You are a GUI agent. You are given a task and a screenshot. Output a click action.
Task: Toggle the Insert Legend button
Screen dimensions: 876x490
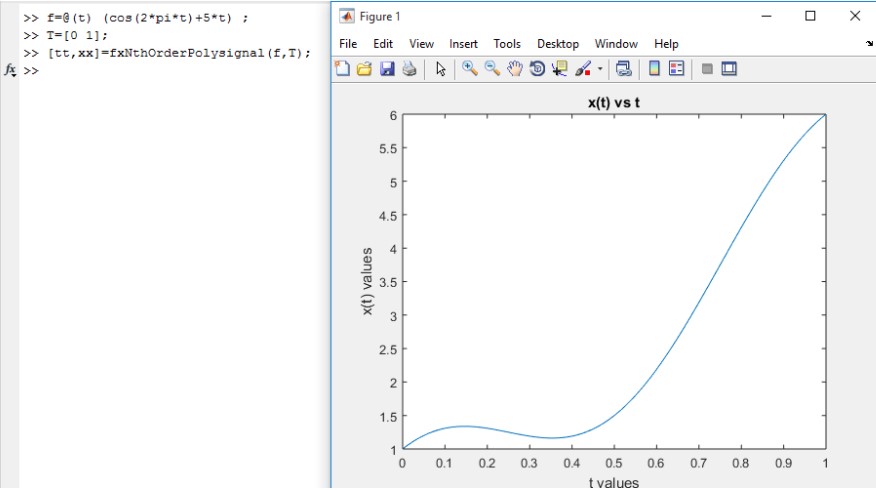pyautogui.click(x=677, y=69)
